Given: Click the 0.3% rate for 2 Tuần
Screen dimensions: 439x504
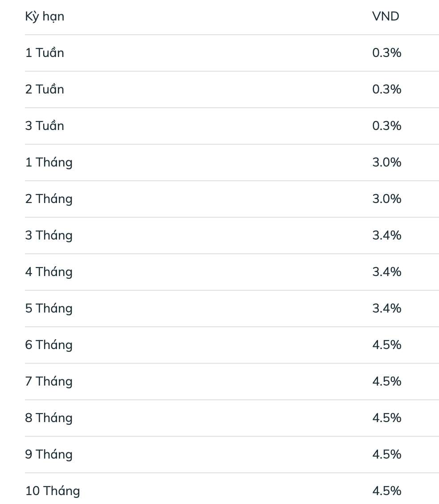Looking at the screenshot, I should point(386,89).
